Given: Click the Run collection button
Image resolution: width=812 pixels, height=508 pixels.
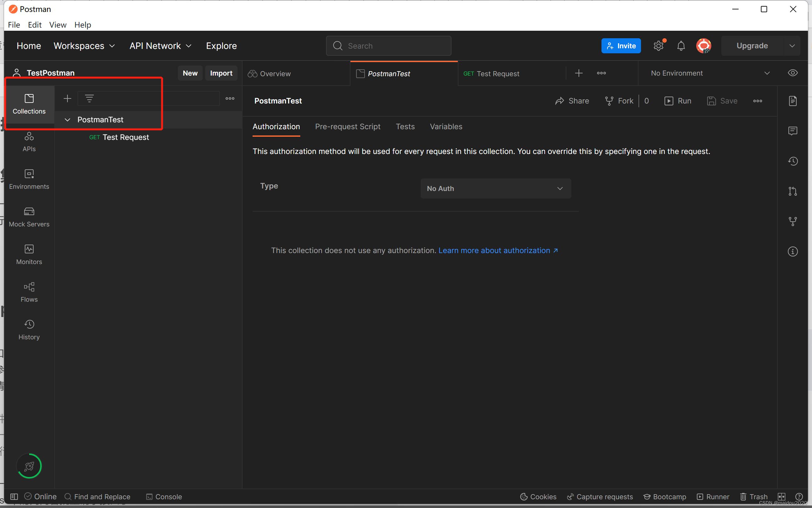Looking at the screenshot, I should [x=678, y=101].
